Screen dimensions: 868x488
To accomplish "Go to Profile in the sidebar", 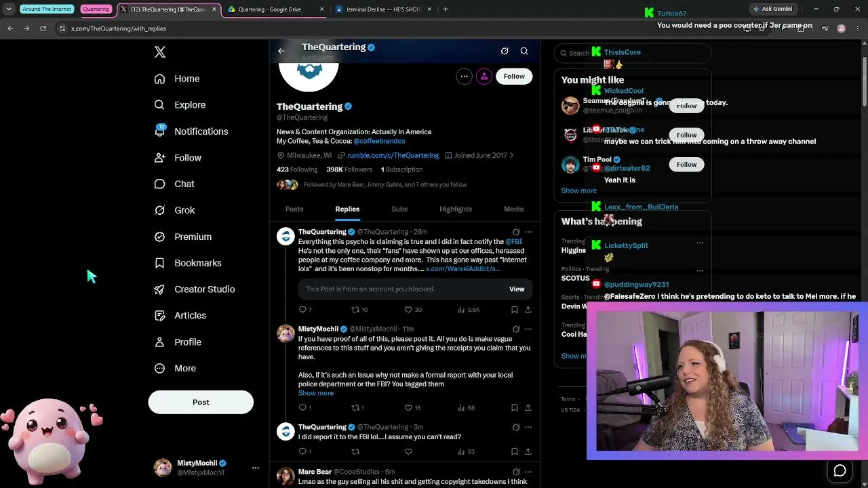I will click(x=178, y=342).
